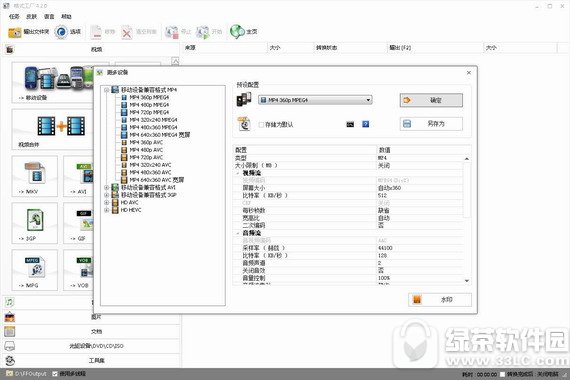
Task: Select MP4 640x360 AVC 宽屏 preset
Action: pyautogui.click(x=157, y=180)
